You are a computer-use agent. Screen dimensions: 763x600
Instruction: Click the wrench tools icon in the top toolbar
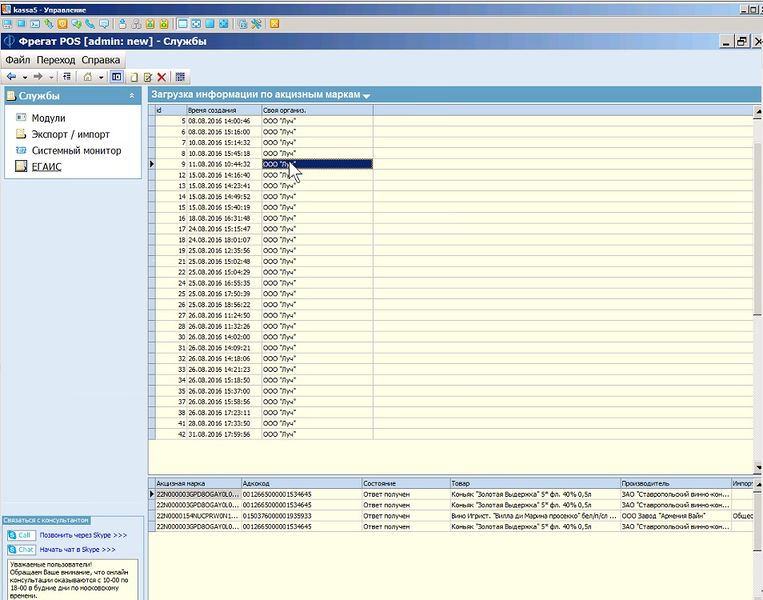(x=256, y=23)
